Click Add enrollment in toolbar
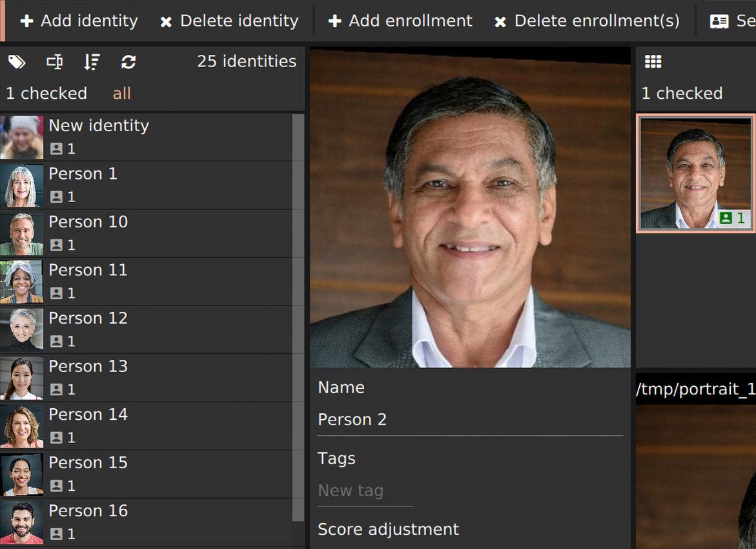Screen dimensions: 756x549 click(x=400, y=21)
